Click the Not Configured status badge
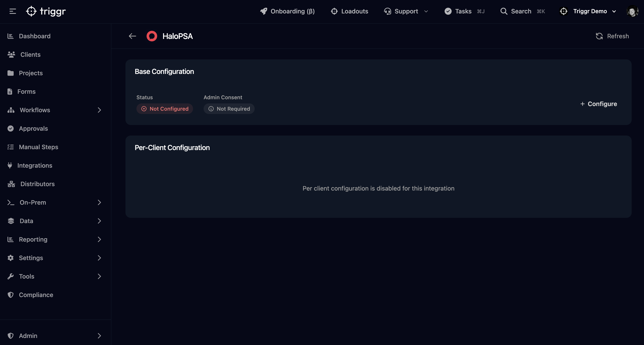The height and width of the screenshot is (345, 644). (x=165, y=109)
